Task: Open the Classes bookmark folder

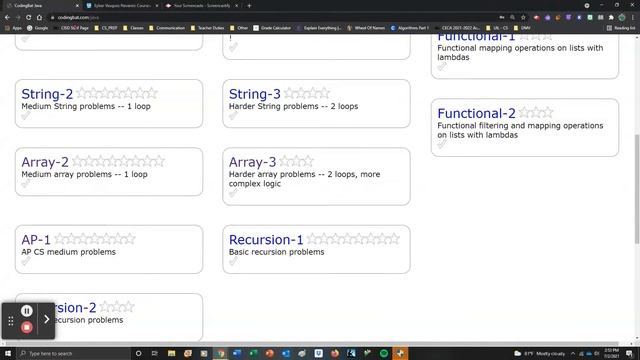Action: click(x=133, y=28)
